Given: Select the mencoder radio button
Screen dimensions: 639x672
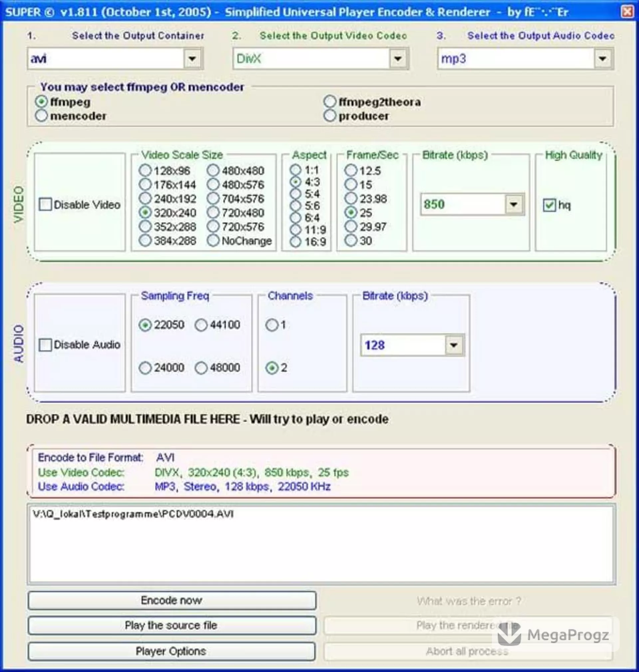Looking at the screenshot, I should click(x=41, y=116).
